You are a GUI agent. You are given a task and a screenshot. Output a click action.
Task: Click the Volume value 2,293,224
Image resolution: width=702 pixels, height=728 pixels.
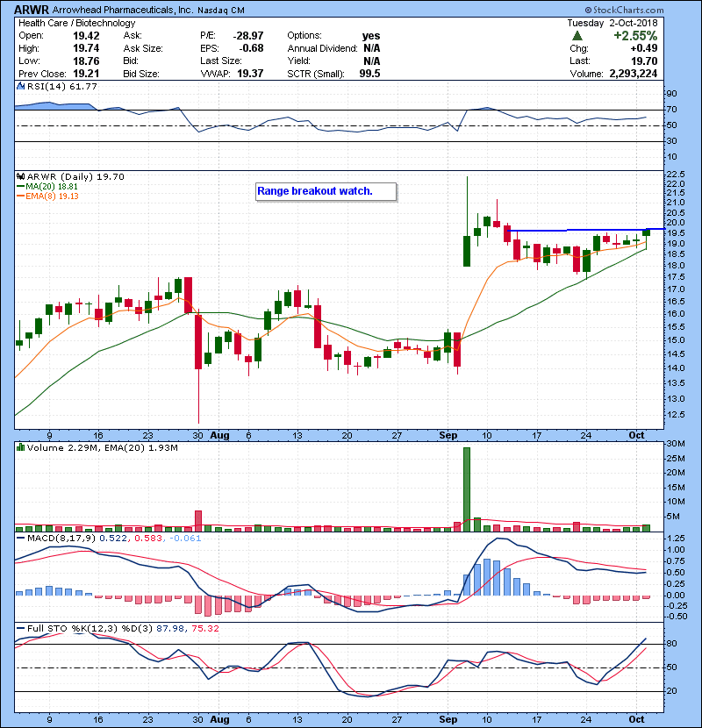pyautogui.click(x=634, y=74)
